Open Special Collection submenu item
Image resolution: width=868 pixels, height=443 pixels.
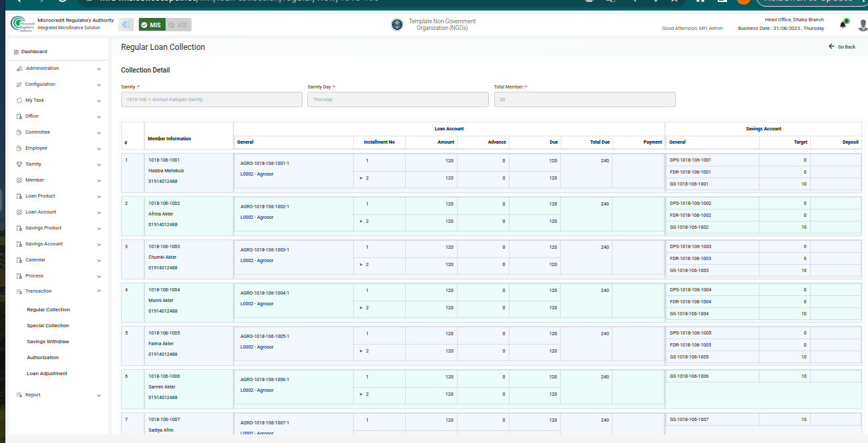click(48, 326)
